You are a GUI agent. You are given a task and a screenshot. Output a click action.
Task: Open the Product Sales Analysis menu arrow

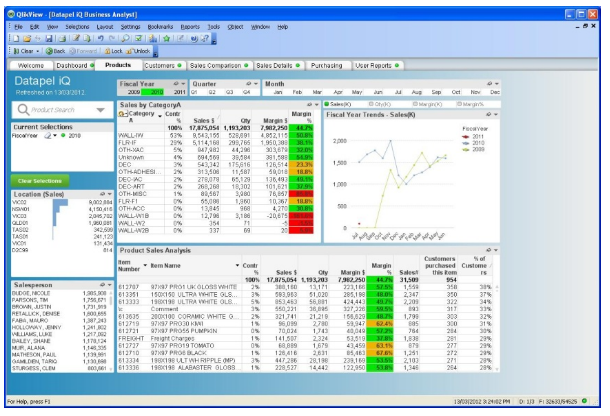[x=496, y=250]
